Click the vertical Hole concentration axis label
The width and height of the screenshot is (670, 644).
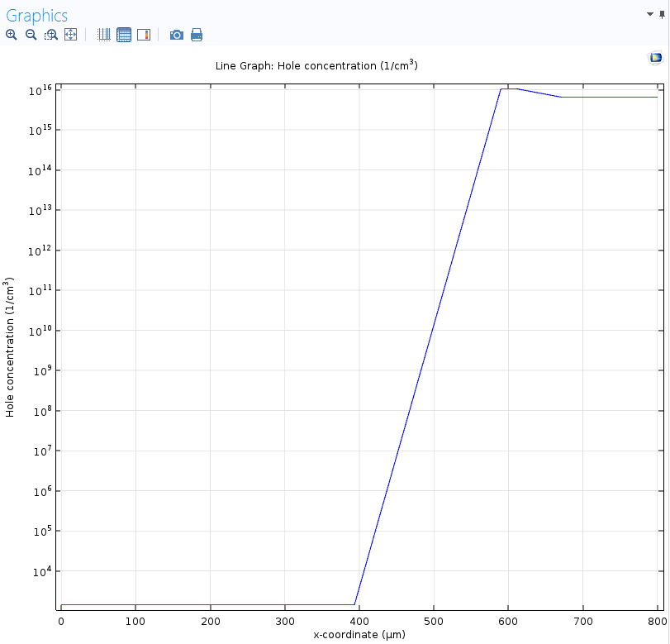(10, 347)
